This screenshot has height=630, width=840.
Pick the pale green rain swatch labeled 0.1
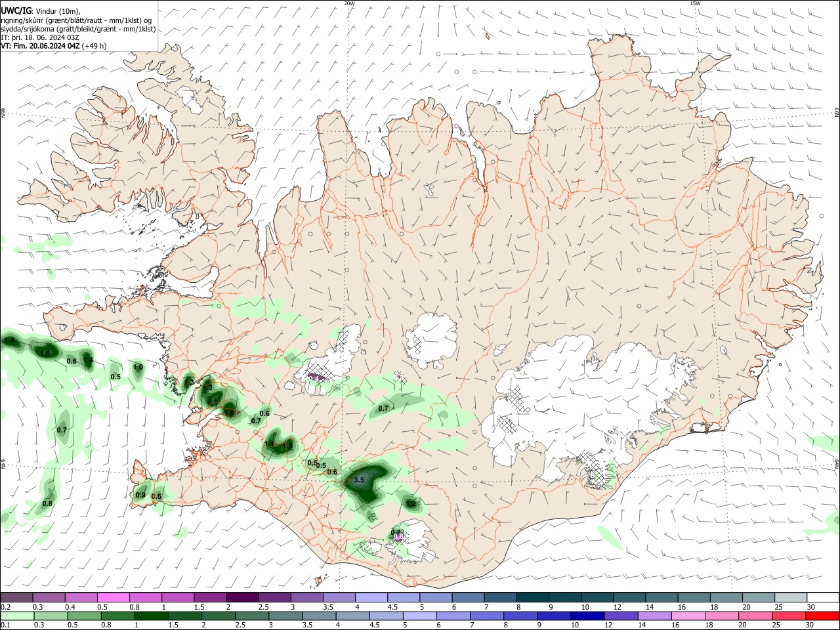click(16, 616)
